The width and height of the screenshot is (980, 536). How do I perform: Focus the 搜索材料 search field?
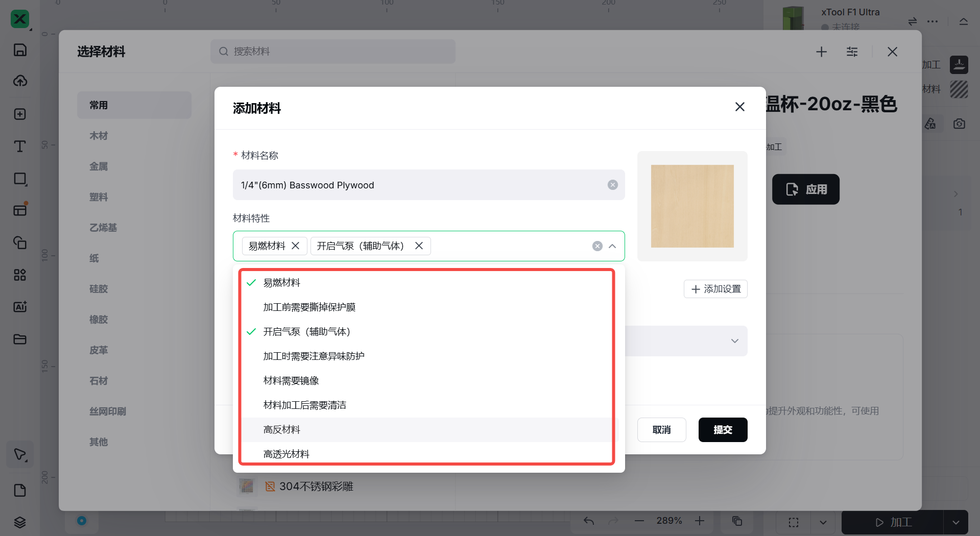337,52
